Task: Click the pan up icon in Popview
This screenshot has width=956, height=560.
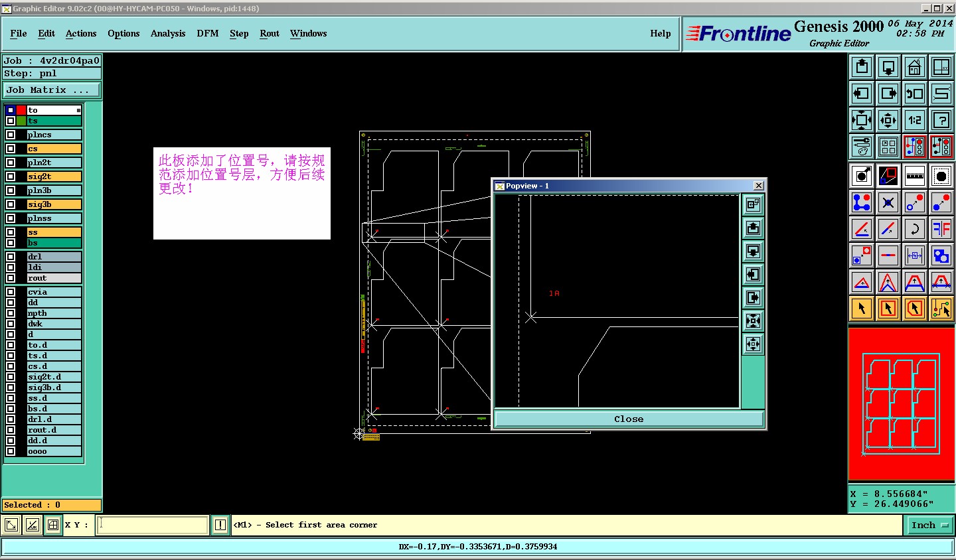Action: coord(753,228)
